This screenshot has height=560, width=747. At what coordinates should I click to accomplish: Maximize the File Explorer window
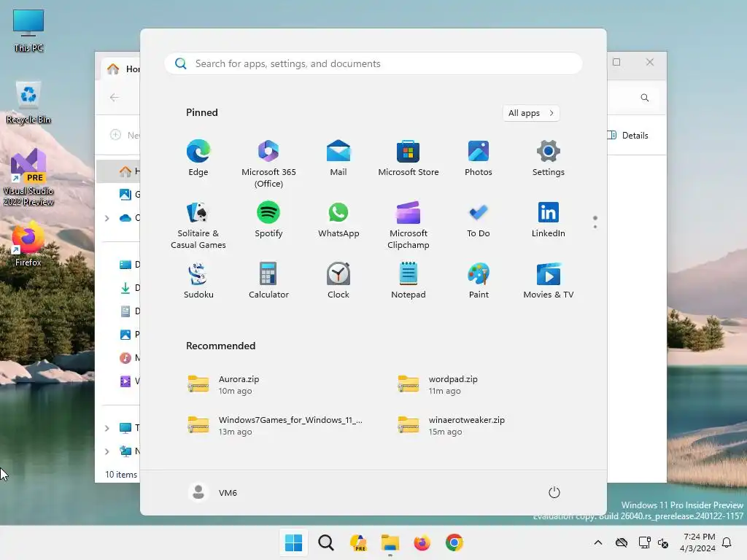[x=616, y=62]
